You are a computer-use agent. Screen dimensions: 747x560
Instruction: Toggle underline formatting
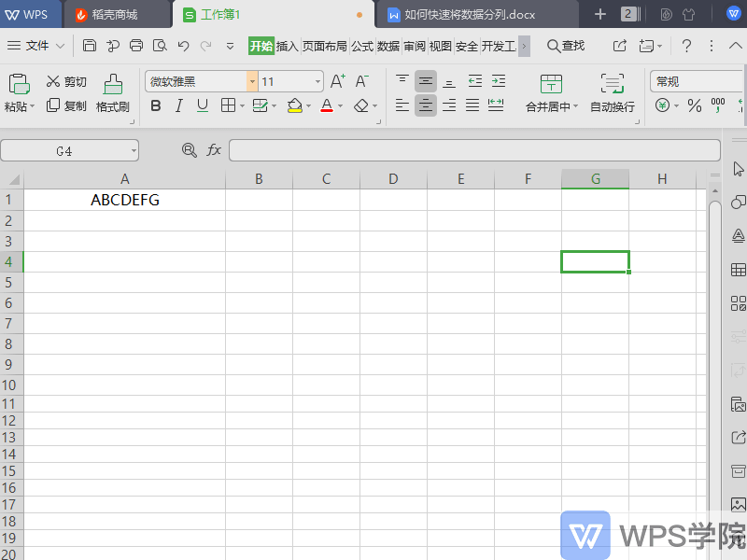[201, 105]
